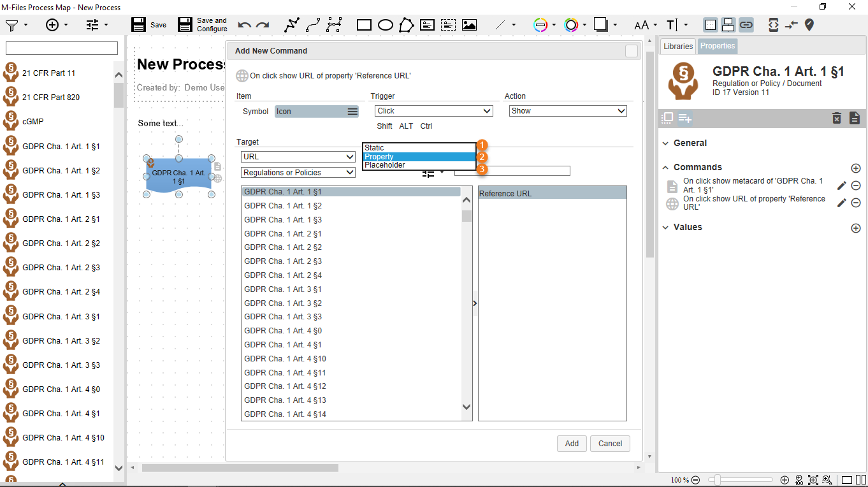
Task: Edit the 'show metacard' command with pencil
Action: click(841, 185)
